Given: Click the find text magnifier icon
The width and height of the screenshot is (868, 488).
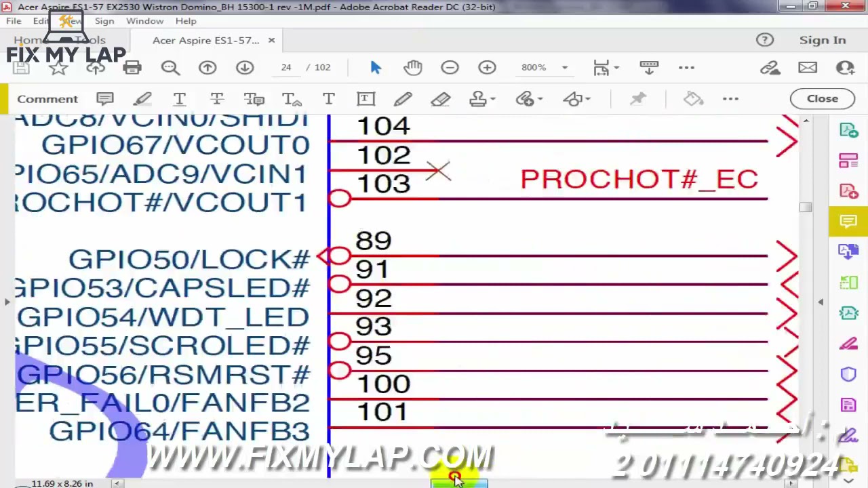Looking at the screenshot, I should coord(170,67).
